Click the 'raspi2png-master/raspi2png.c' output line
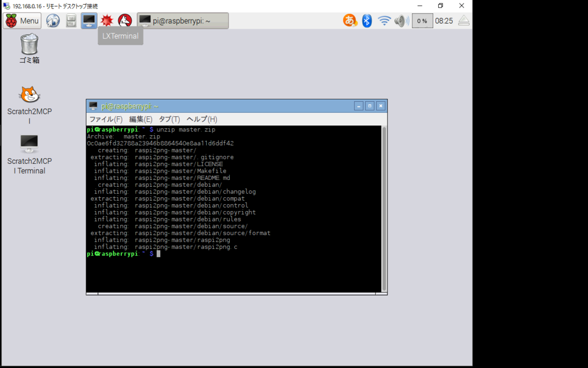588x368 pixels. click(186, 247)
